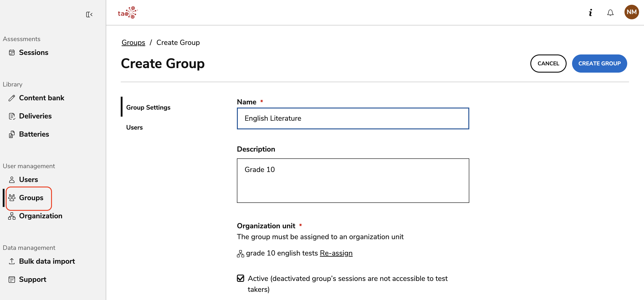Click into the Description text area
644x300 pixels.
pos(353,180)
